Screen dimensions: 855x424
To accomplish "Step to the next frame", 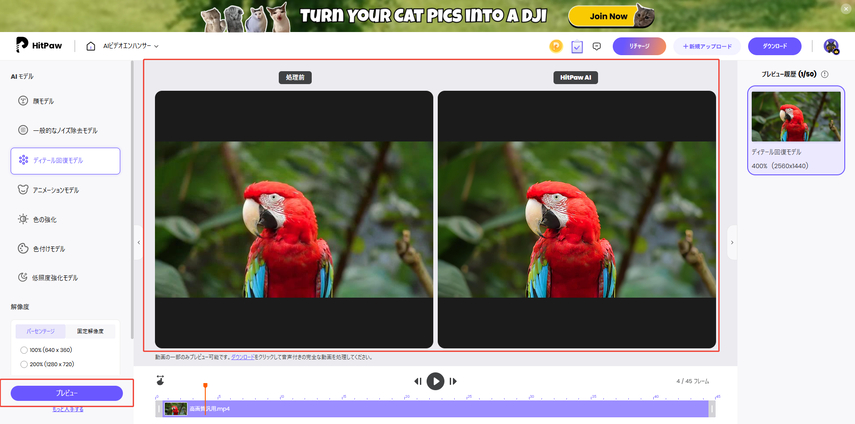I will [x=453, y=381].
